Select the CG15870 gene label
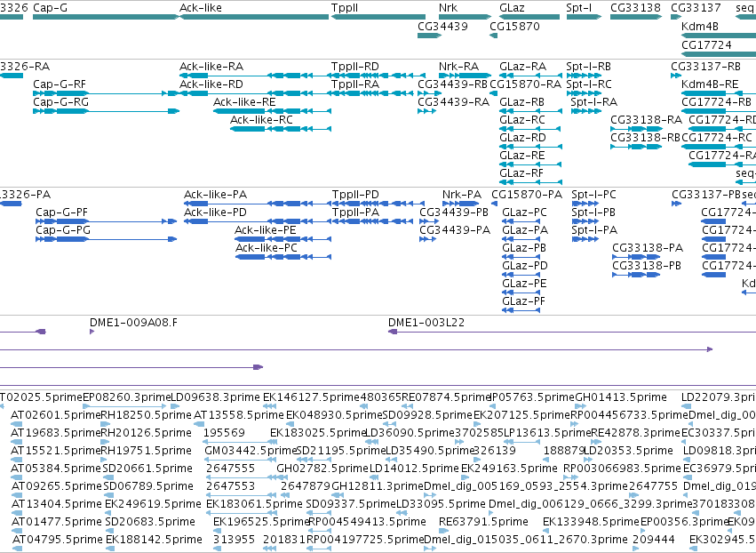This screenshot has height=553, width=756. [514, 26]
